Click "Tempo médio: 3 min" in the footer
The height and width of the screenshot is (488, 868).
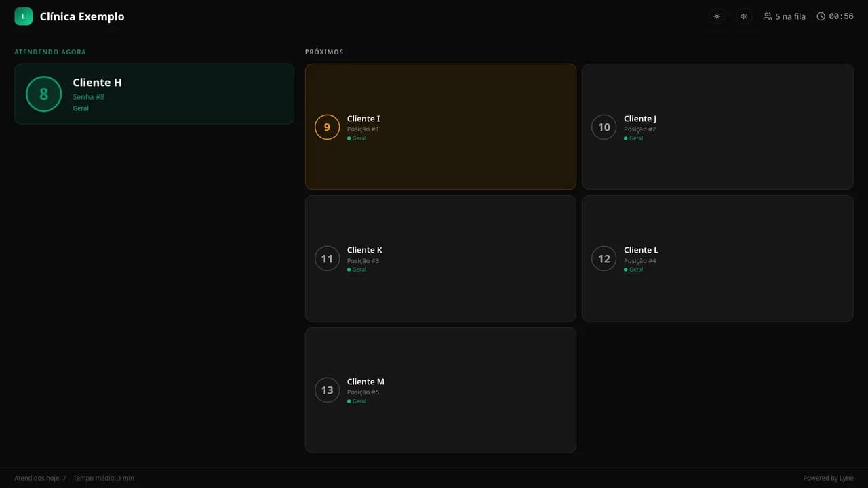(104, 478)
